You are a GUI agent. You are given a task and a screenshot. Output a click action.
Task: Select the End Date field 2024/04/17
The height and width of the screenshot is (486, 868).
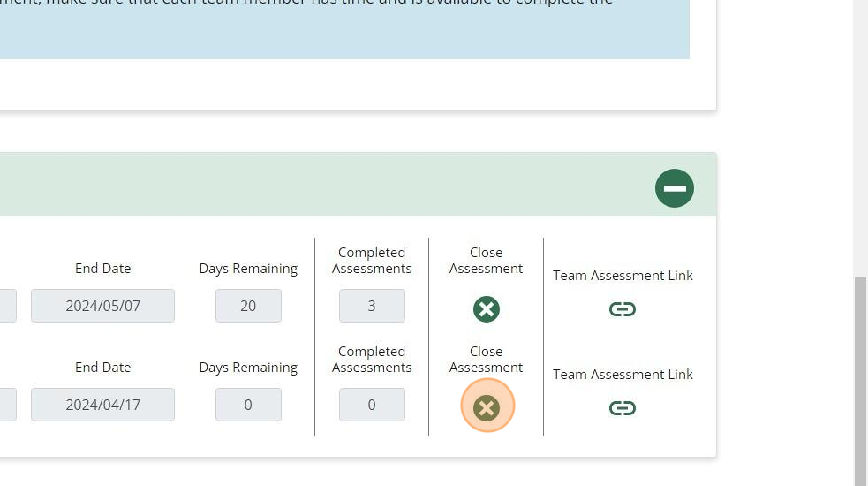coord(103,405)
